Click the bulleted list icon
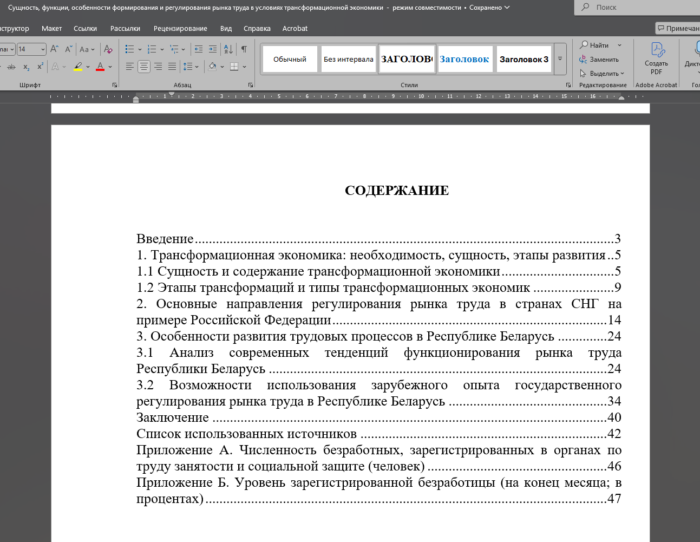Screen dimensions: 700x542 129,49
